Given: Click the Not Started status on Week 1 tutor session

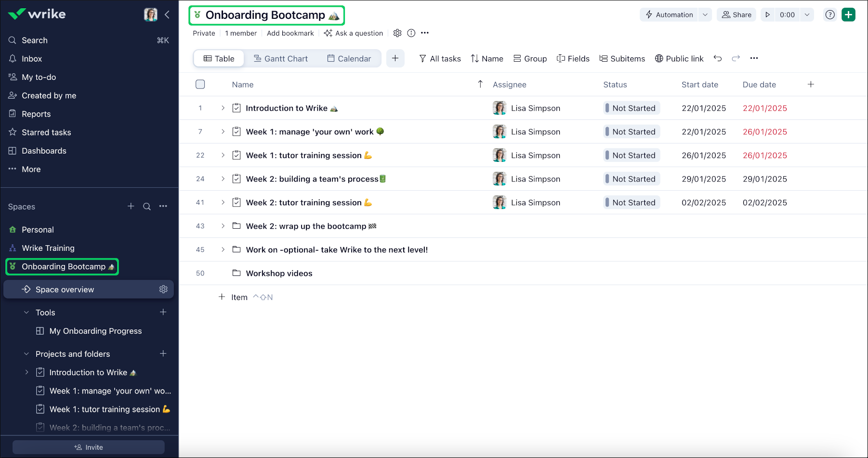Looking at the screenshot, I should pos(631,155).
